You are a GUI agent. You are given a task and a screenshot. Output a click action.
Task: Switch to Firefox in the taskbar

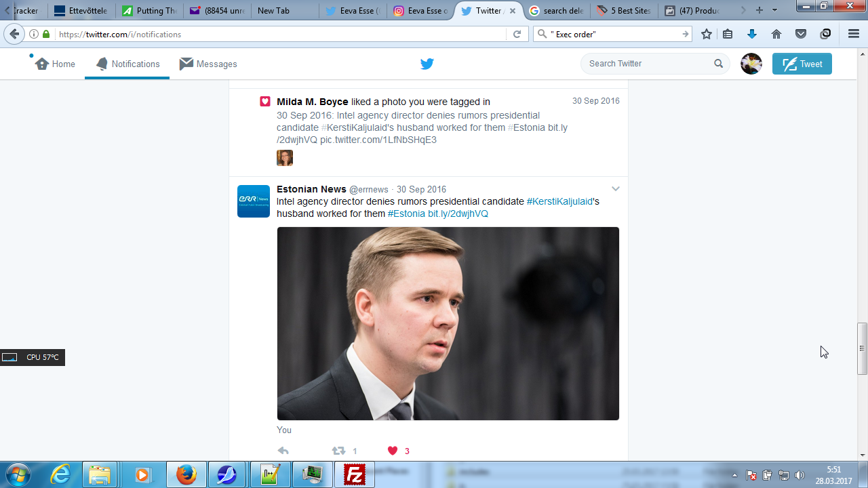186,474
